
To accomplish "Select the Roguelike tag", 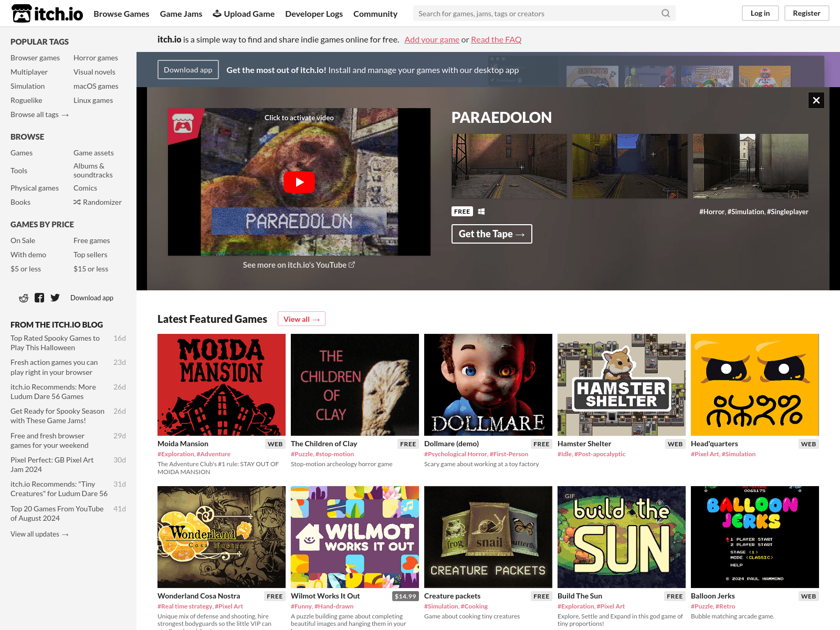I will [x=26, y=100].
